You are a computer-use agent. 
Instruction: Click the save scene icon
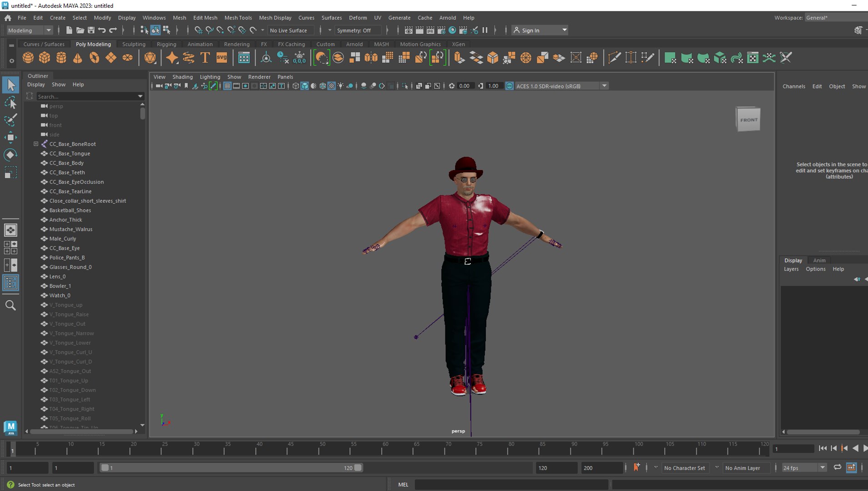point(91,30)
